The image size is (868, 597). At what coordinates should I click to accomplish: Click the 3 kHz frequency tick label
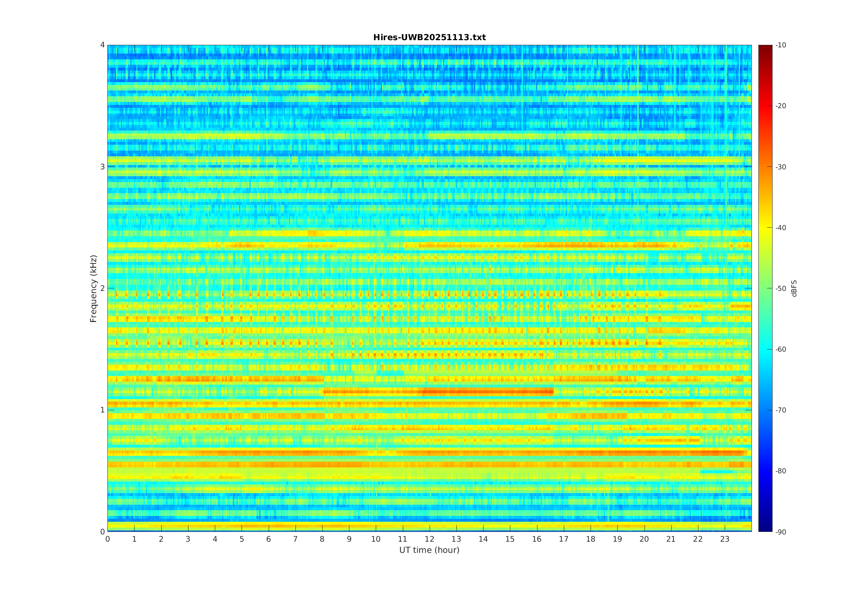102,167
